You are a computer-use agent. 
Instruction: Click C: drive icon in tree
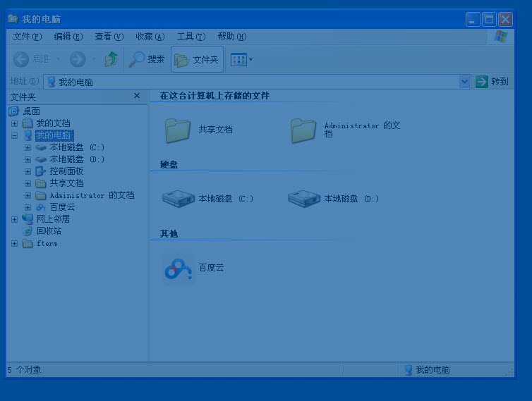pyautogui.click(x=41, y=147)
